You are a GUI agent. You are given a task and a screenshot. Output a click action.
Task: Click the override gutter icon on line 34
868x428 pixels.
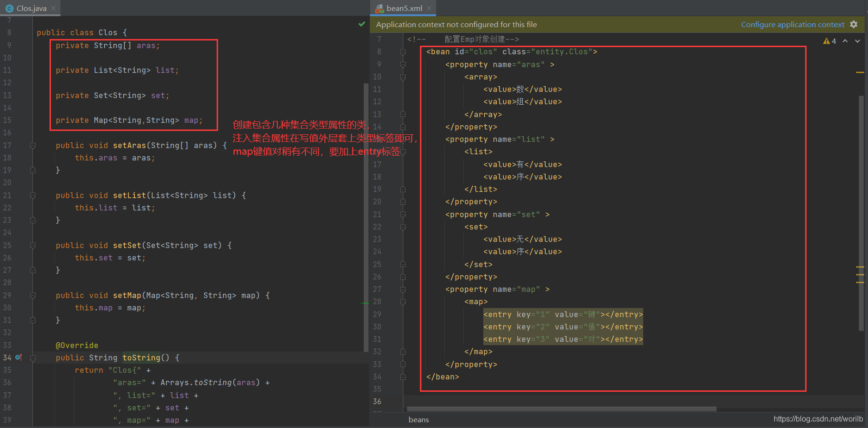(19, 357)
